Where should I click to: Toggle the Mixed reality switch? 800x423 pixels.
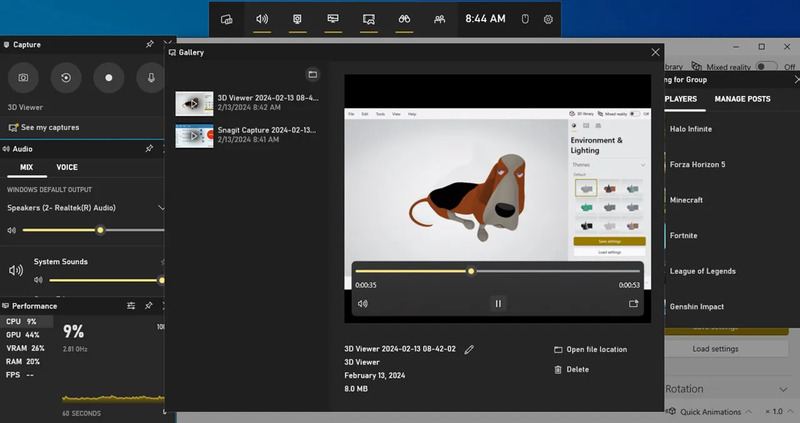click(x=767, y=66)
